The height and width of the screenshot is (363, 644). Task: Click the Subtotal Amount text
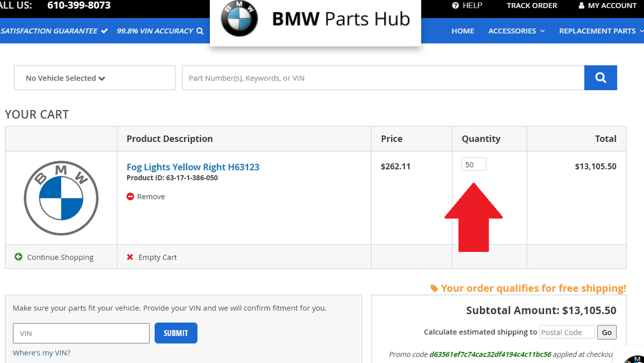click(x=541, y=311)
